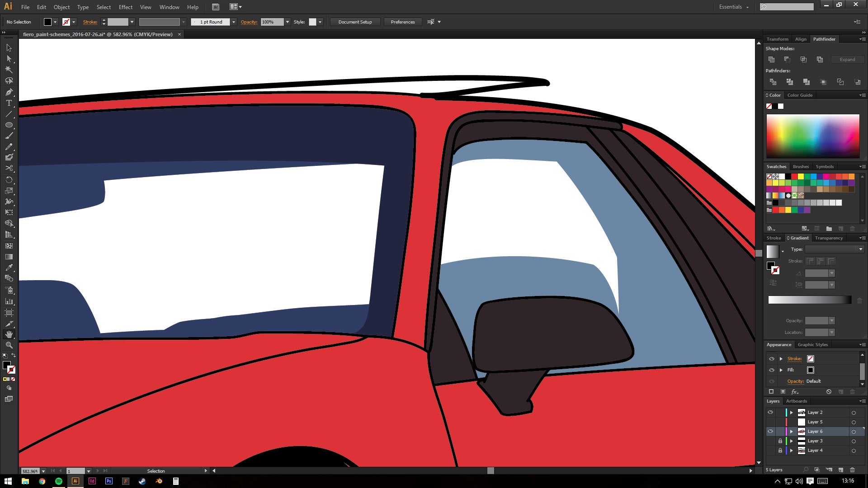Image resolution: width=868 pixels, height=488 pixels.
Task: Open the Window menu
Action: (169, 7)
